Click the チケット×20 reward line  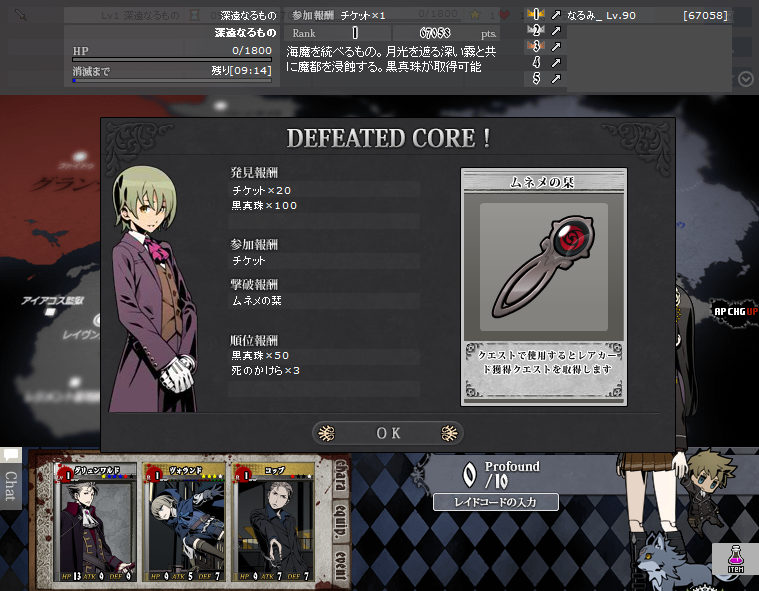[x=323, y=190]
